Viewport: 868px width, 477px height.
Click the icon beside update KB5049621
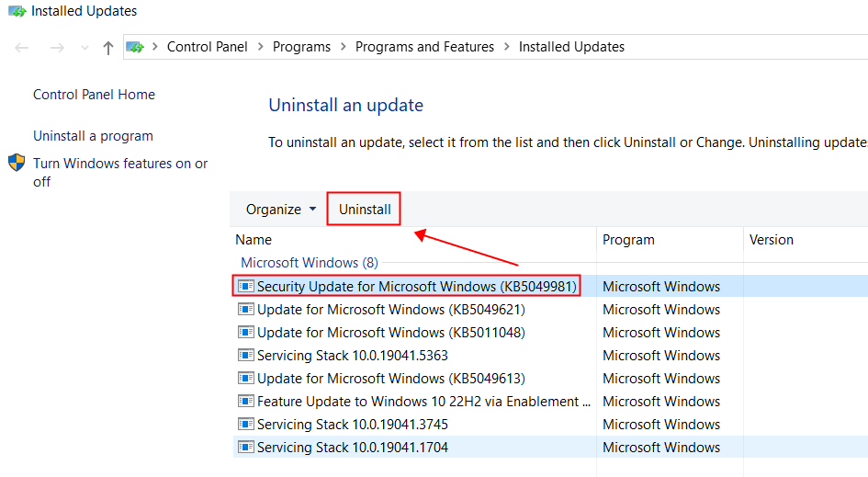click(246, 310)
